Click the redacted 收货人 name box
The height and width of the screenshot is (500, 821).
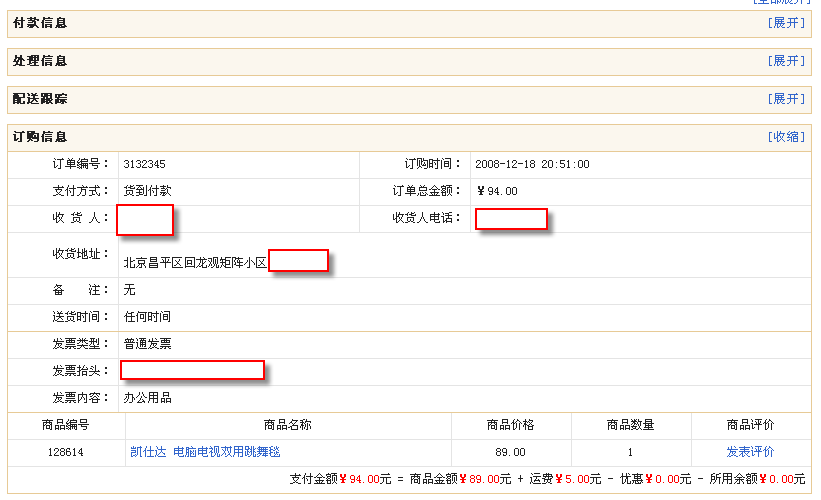(x=145, y=219)
